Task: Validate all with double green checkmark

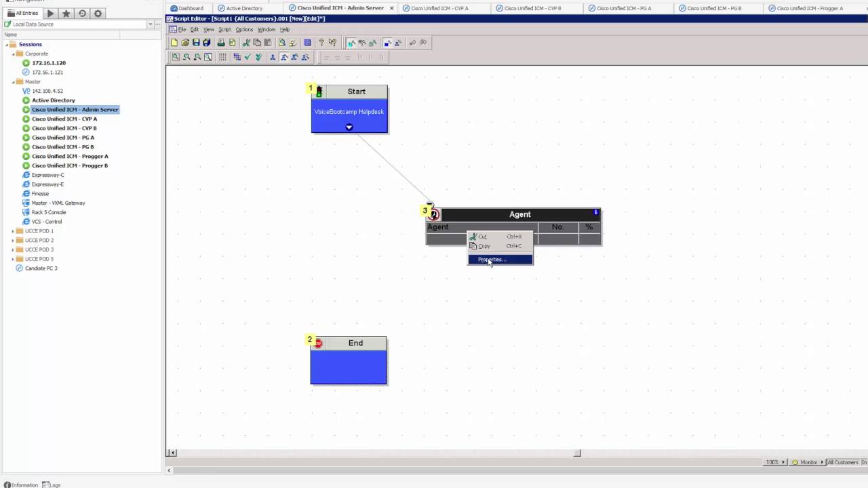Action: 258,57
